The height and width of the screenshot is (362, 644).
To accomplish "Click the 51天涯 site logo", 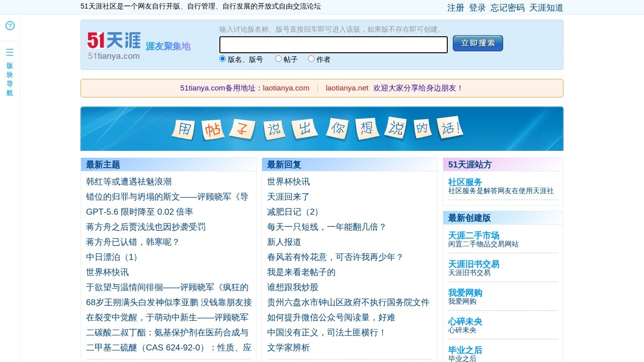I will coord(114,46).
